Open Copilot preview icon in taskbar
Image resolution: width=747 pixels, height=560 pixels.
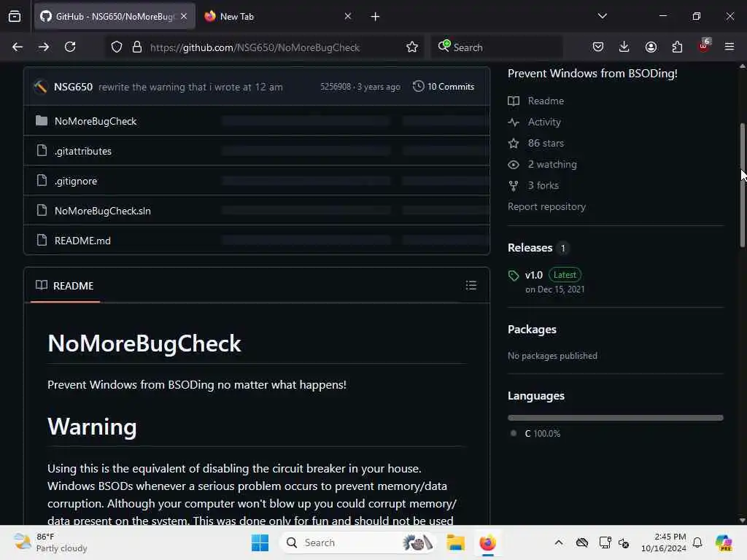point(724,542)
